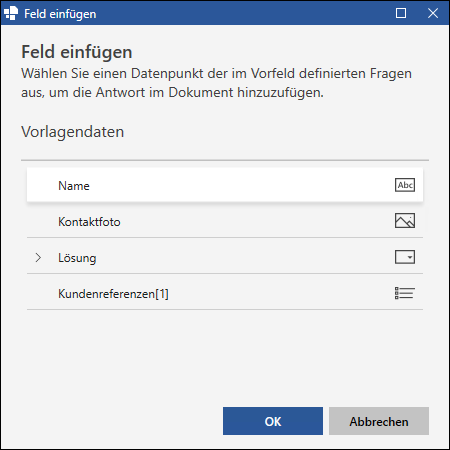
Task: Click the Feld einfügen title bar text
Action: 60,14
